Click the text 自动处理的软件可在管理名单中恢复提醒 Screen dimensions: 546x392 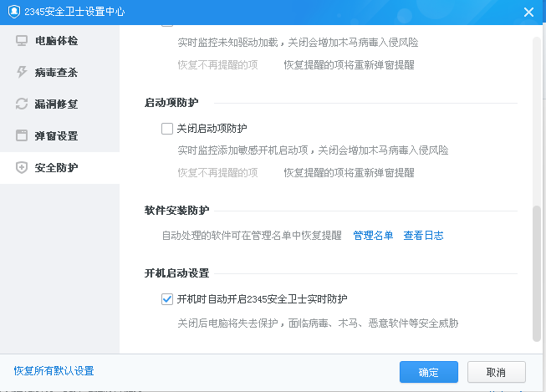252,236
